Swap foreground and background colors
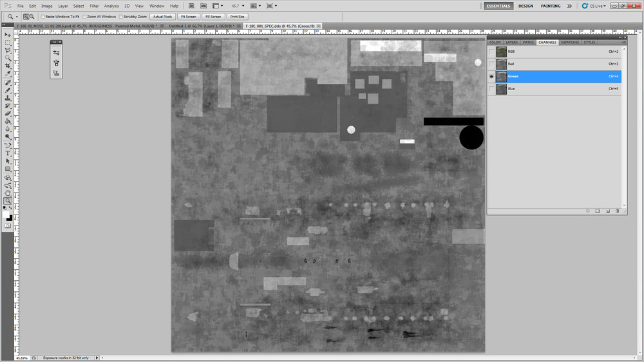 pyautogui.click(x=10, y=209)
